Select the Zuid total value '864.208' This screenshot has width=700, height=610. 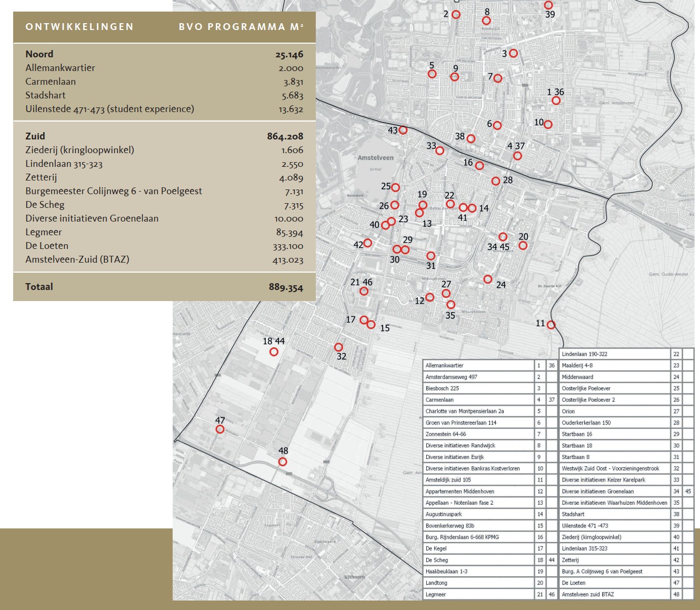[285, 136]
